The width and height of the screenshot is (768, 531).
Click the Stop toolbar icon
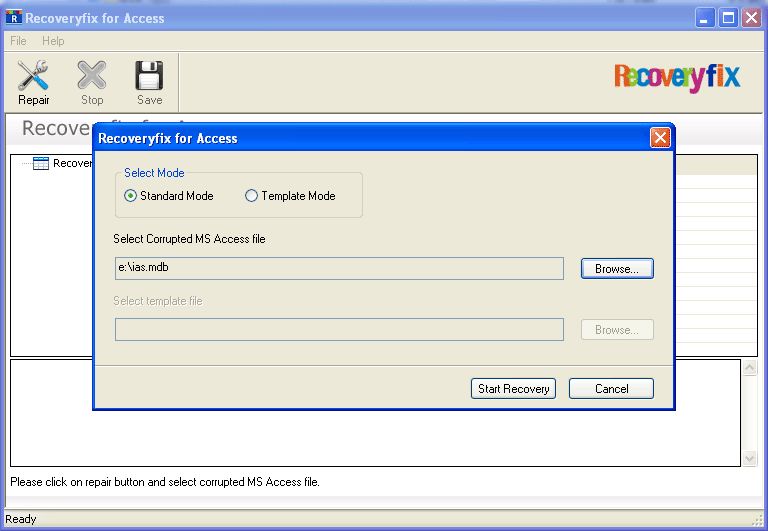[92, 75]
